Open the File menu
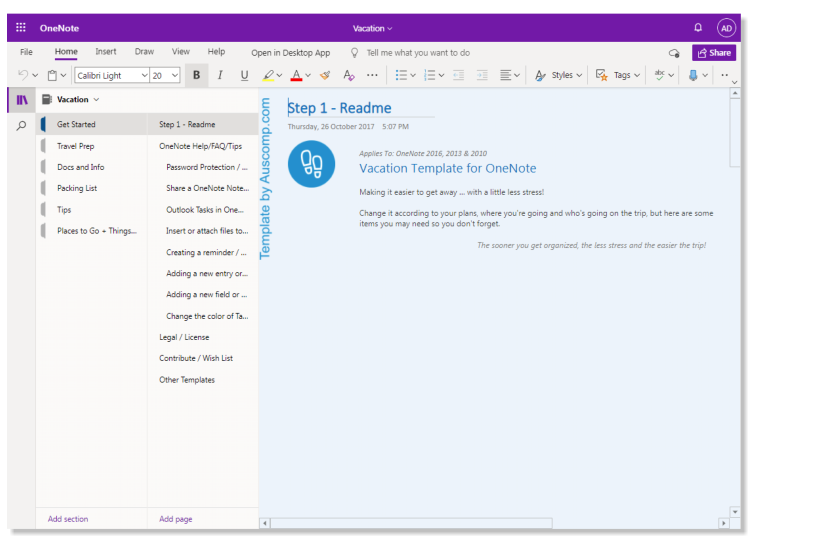The height and width of the screenshot is (560, 820). point(26,52)
